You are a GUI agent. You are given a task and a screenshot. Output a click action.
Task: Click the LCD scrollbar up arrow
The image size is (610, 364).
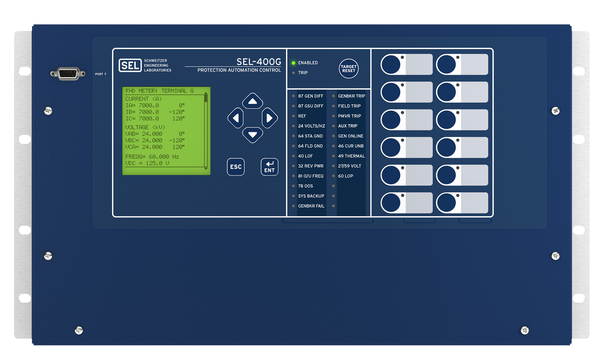pyautogui.click(x=206, y=93)
